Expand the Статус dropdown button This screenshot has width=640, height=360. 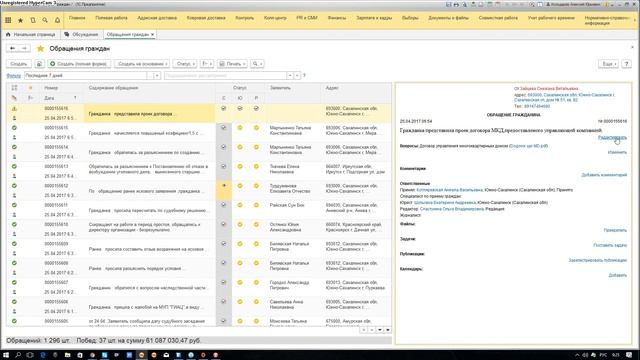tap(185, 64)
